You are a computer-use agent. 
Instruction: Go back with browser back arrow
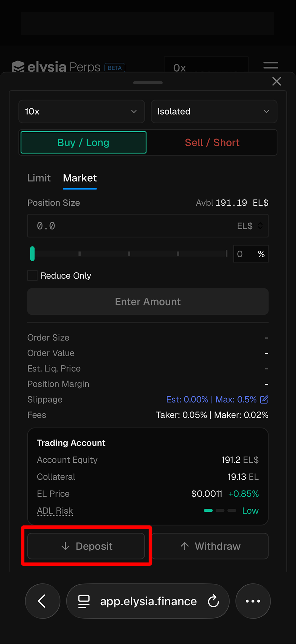point(43,601)
